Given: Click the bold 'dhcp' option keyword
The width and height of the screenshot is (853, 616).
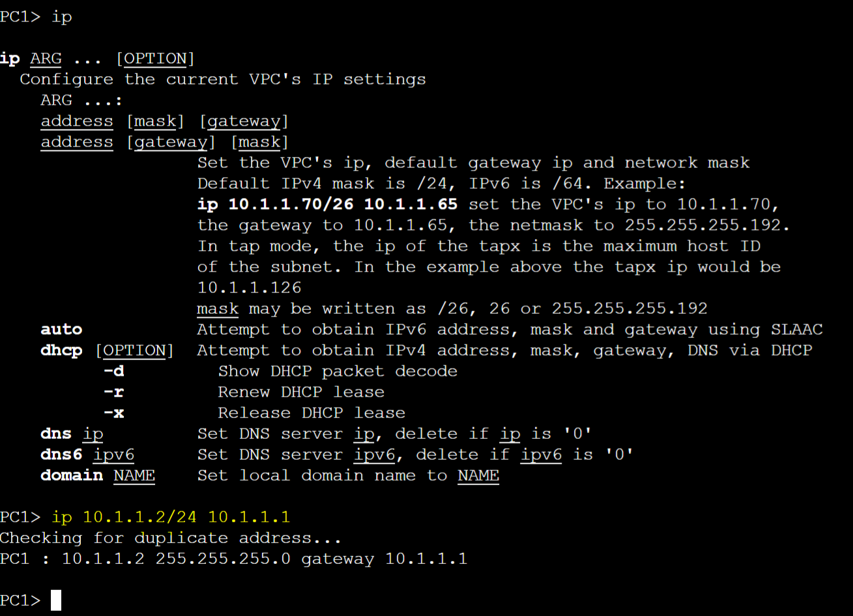Looking at the screenshot, I should (61, 350).
